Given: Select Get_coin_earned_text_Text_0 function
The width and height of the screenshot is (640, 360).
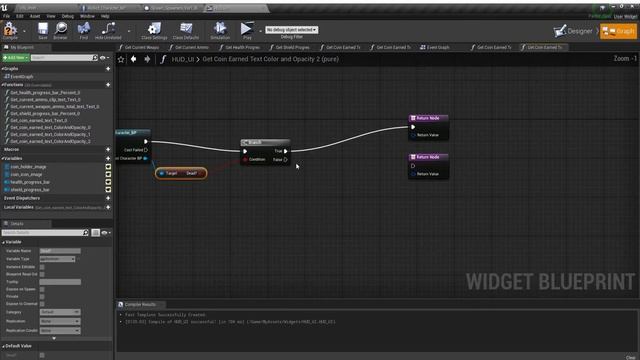Looking at the screenshot, I should point(39,120).
